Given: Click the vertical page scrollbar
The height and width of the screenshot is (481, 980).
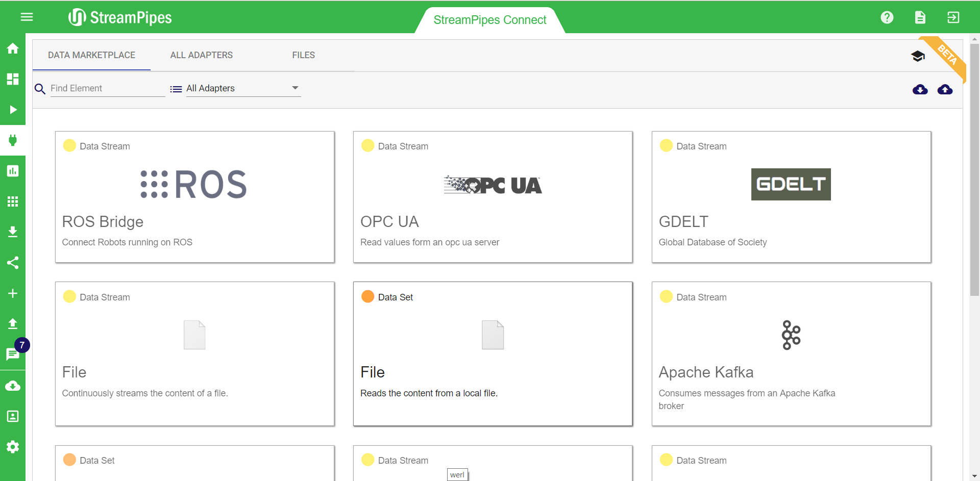Looking at the screenshot, I should 974,168.
